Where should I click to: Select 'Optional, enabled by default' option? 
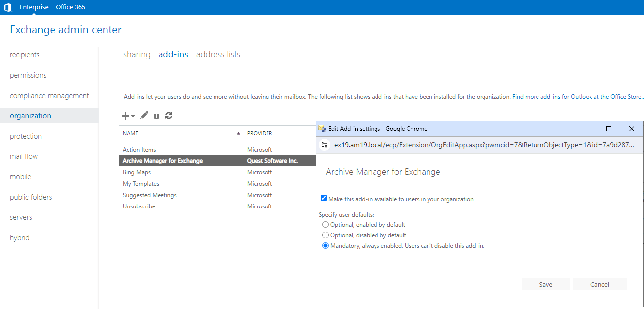tap(326, 225)
